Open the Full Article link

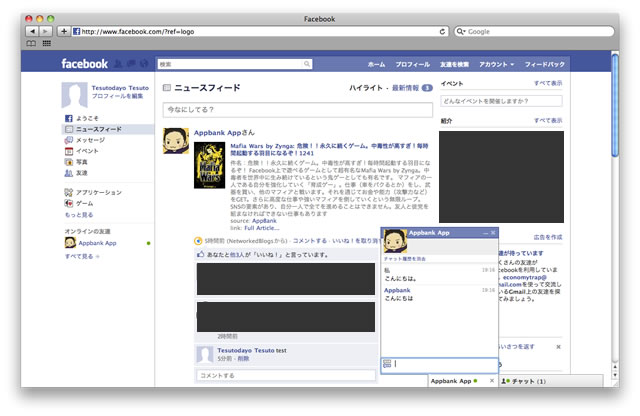click(262, 228)
